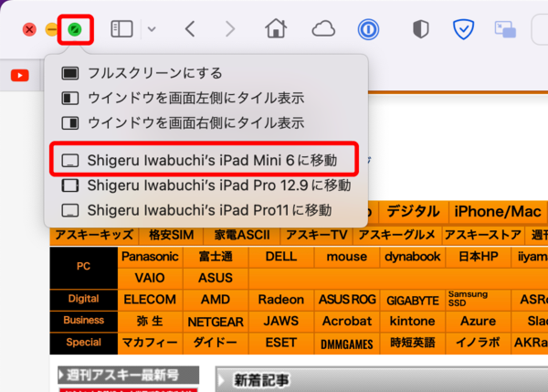
Task: Open the VAIO brand link
Action: (x=150, y=279)
